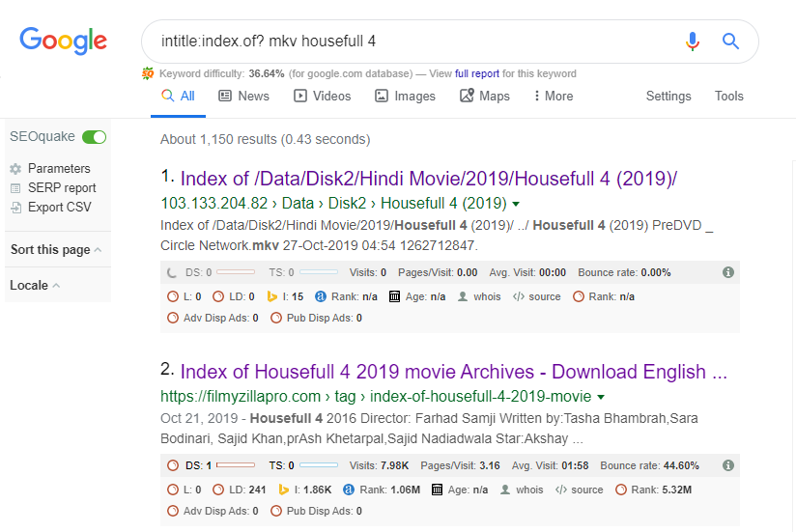Click the Alexa rank icon for result 2
796x532 pixels.
tap(348, 490)
